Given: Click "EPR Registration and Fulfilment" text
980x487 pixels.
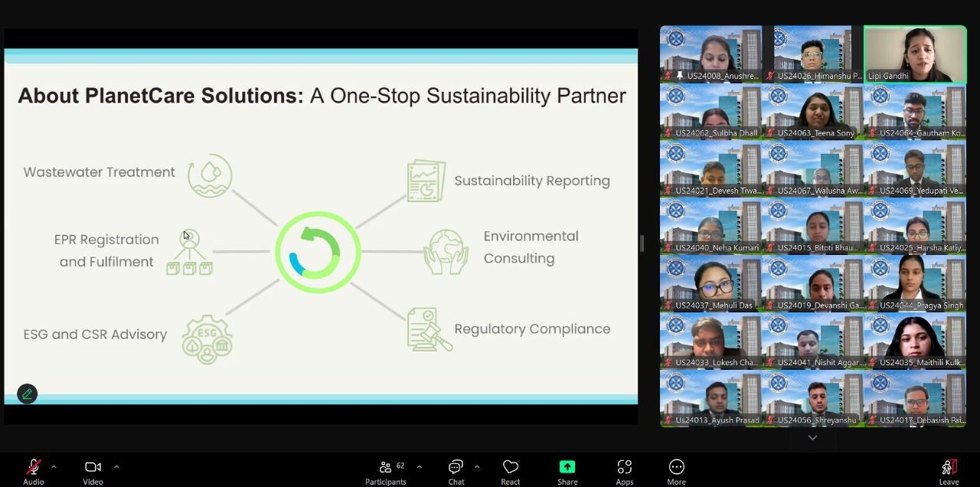Looking at the screenshot, I should (x=106, y=250).
